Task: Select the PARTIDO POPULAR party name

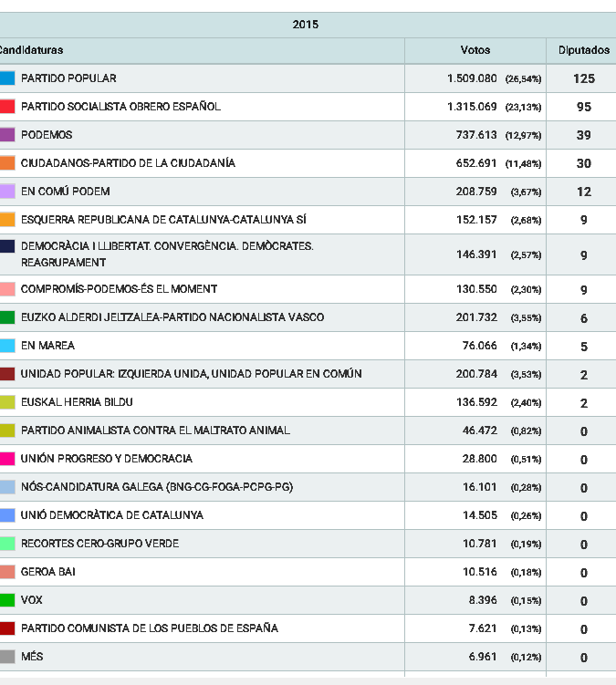Action: point(68,78)
